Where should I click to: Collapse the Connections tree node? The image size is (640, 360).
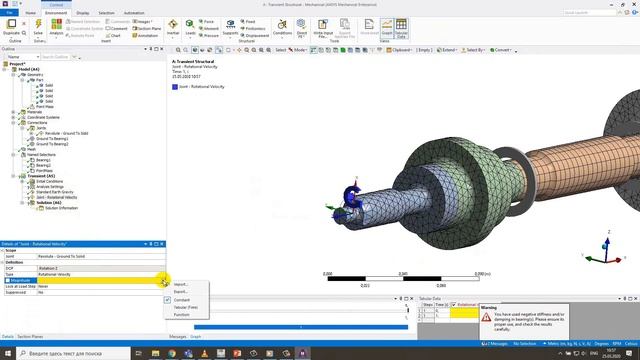tap(13, 122)
